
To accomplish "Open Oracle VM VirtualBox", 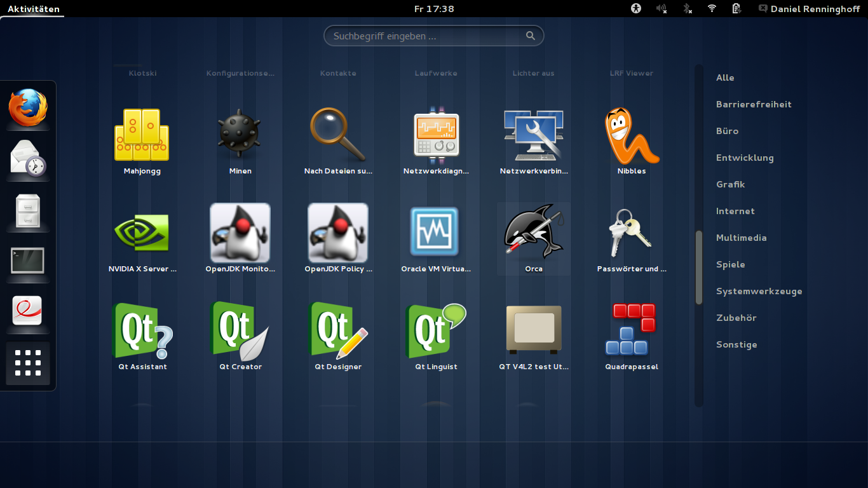I will (x=435, y=233).
